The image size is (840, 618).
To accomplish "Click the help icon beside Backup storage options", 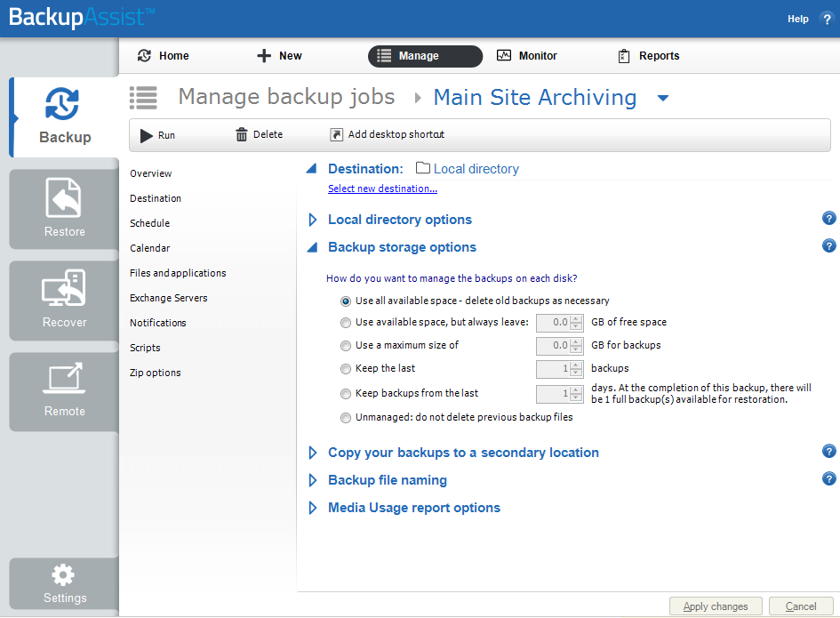I will click(x=828, y=245).
